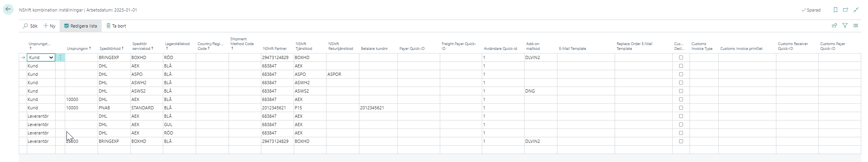
Task: Tick the customs checkbox in ASPO row
Action: coord(681,74)
